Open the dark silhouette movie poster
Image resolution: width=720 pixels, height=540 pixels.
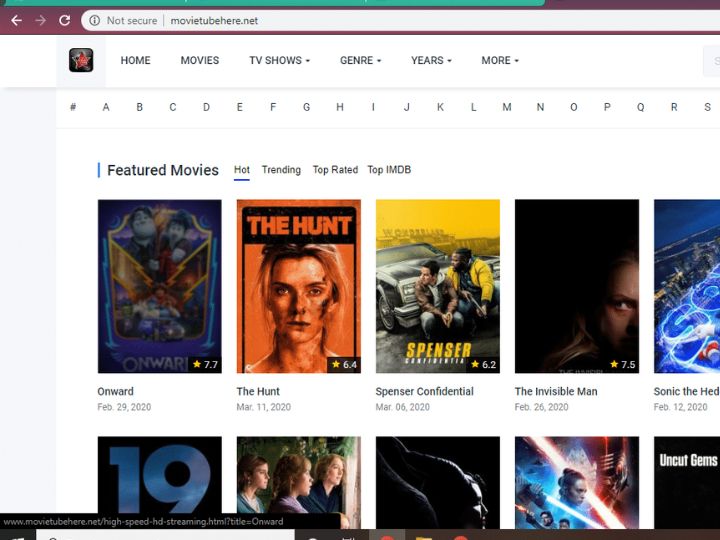[438, 482]
